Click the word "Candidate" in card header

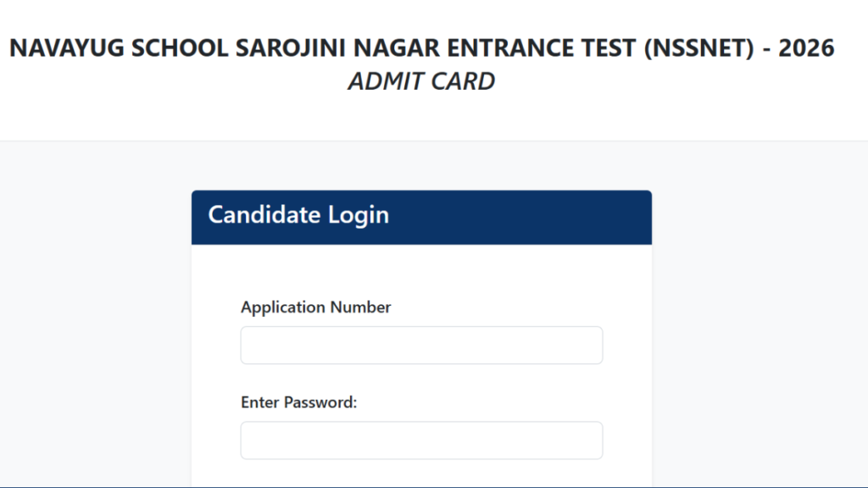pos(264,215)
